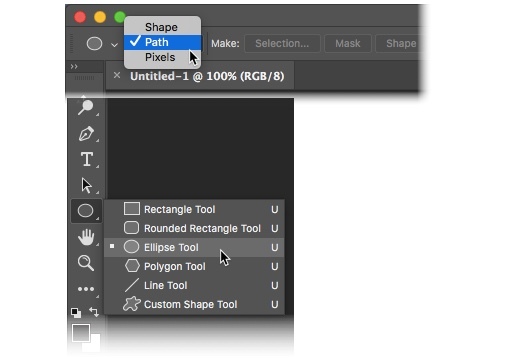Select the Pen tool
Image resolution: width=527 pixels, height=361 pixels.
pyautogui.click(x=86, y=134)
